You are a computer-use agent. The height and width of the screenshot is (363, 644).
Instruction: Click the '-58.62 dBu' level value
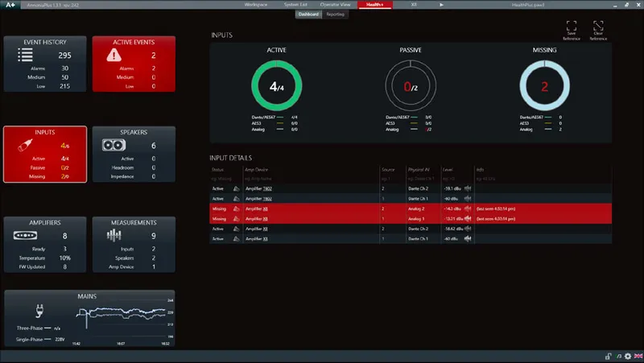(x=453, y=229)
